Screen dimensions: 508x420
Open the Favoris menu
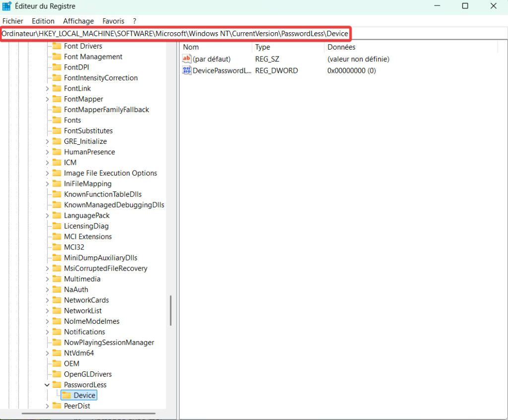pos(114,21)
